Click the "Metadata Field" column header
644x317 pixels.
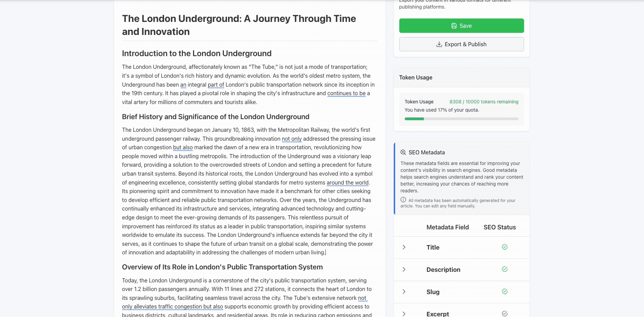click(447, 227)
